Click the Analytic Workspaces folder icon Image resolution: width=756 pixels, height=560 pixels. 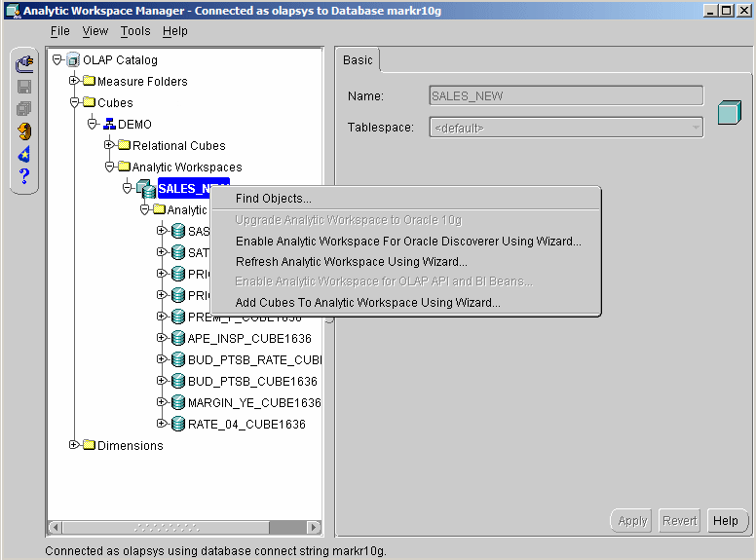125,167
